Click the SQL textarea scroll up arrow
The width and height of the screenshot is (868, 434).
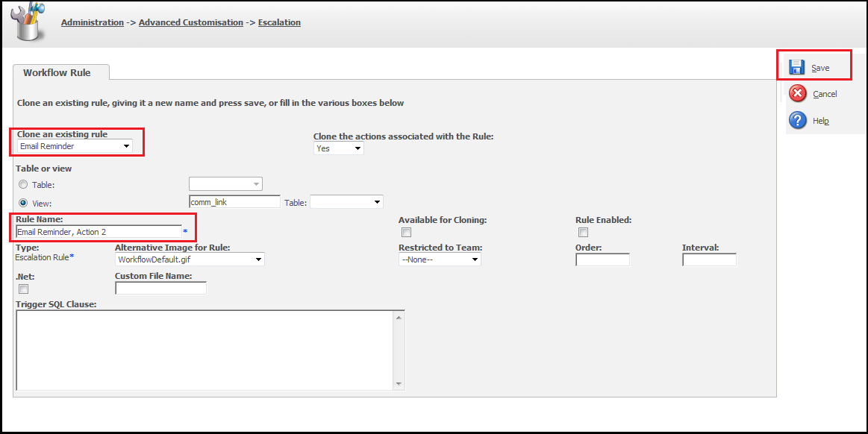pos(399,317)
